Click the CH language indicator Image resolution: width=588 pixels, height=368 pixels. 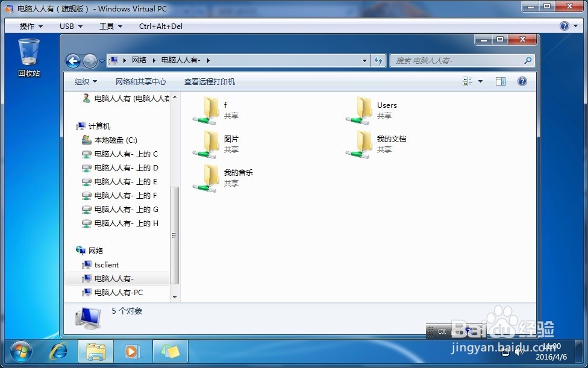click(442, 331)
